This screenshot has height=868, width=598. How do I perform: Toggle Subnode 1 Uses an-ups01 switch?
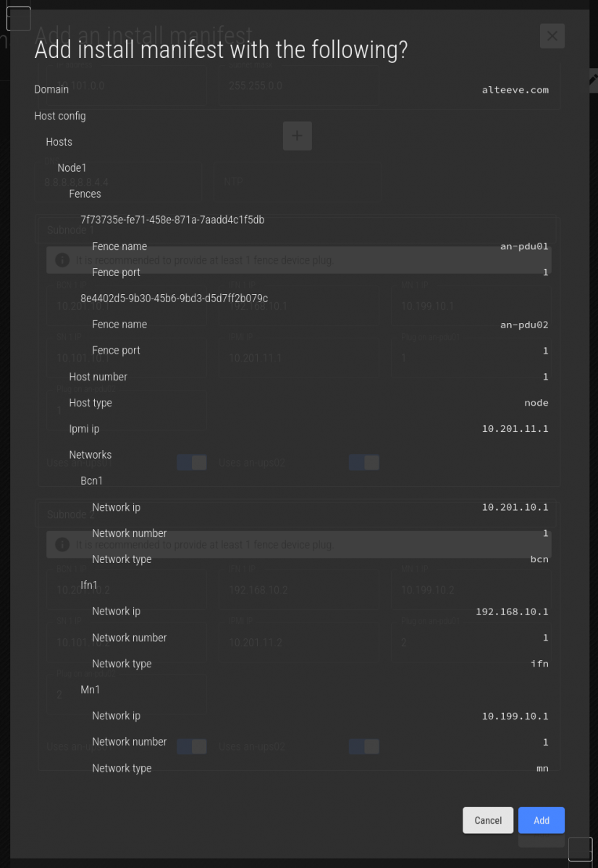point(192,462)
